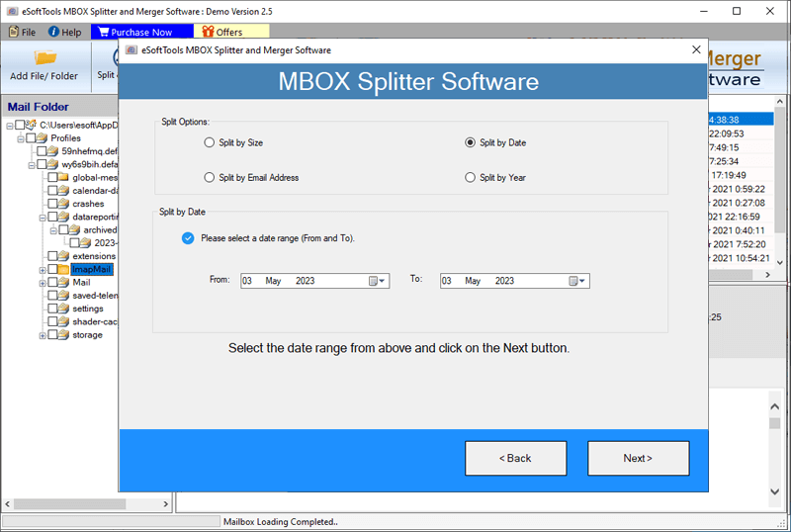The height and width of the screenshot is (532, 791).
Task: Click the To month field showing May
Action: [x=473, y=281]
